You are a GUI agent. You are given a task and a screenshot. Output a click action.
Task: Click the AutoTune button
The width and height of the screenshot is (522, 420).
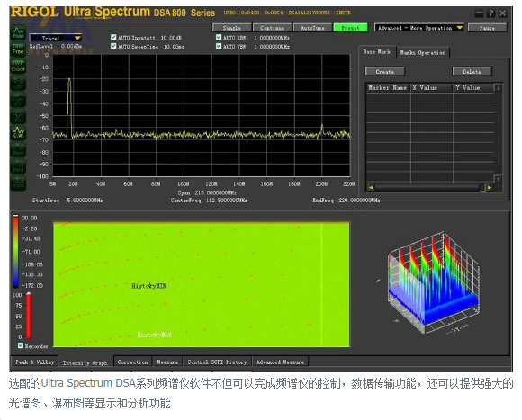tap(312, 28)
